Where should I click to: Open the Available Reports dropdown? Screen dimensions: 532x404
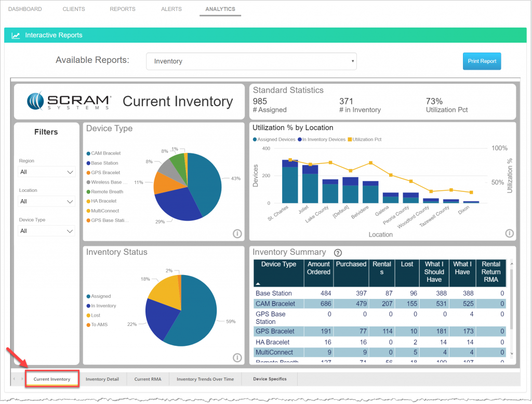(251, 61)
